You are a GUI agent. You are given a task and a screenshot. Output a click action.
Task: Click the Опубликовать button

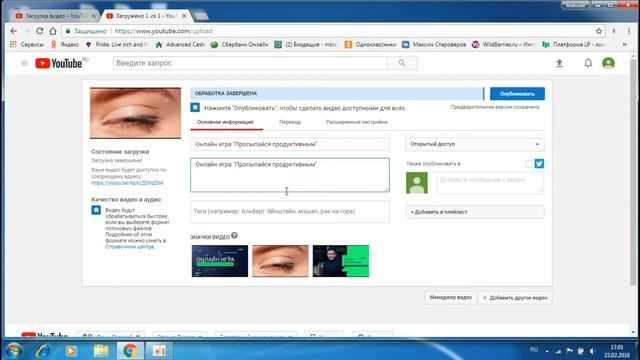point(517,93)
